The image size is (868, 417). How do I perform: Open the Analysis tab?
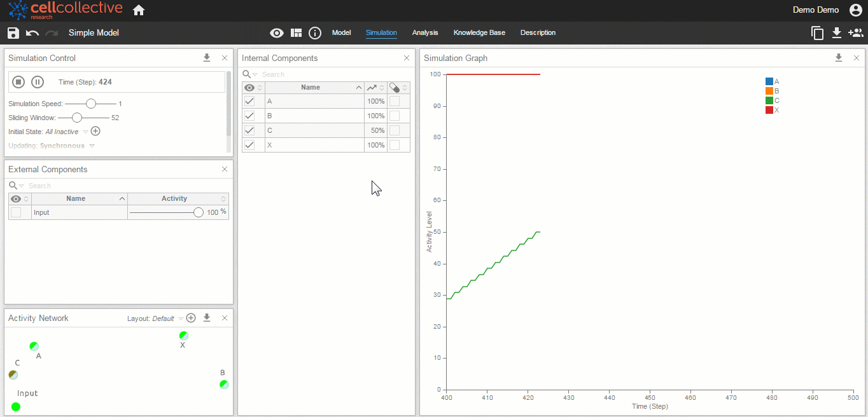(425, 32)
